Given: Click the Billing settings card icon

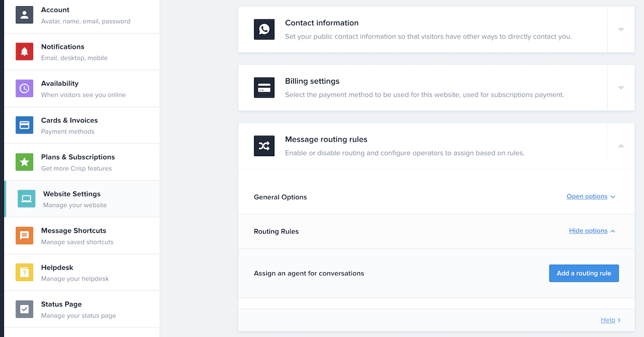Looking at the screenshot, I should pos(264,87).
